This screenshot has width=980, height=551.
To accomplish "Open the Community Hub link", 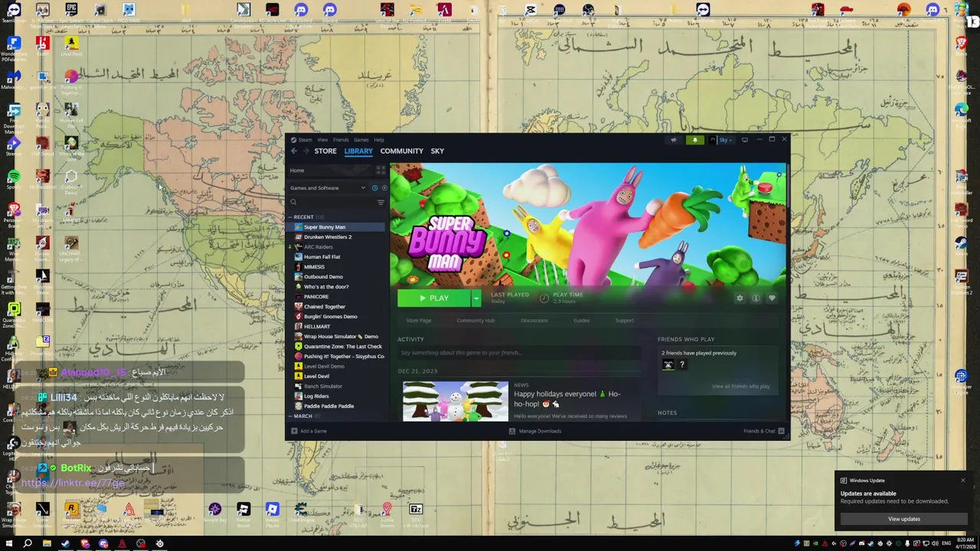I will 475,321.
